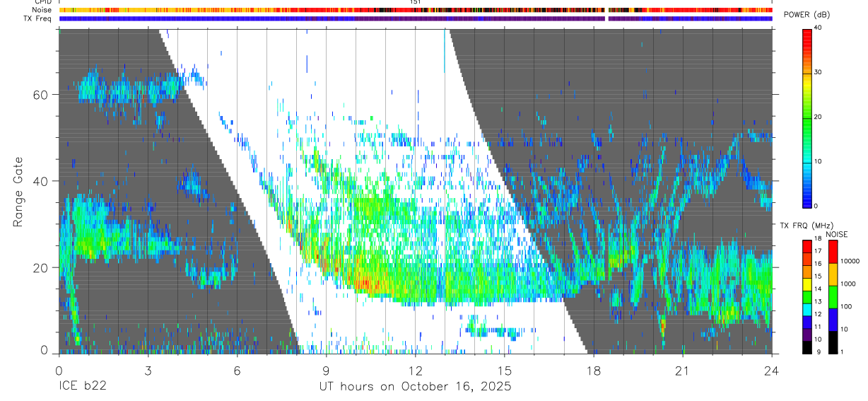This screenshot has height=401, width=868.
Task: Click the 11 MHz label on the TX FRQ legend
Action: pyautogui.click(x=818, y=327)
